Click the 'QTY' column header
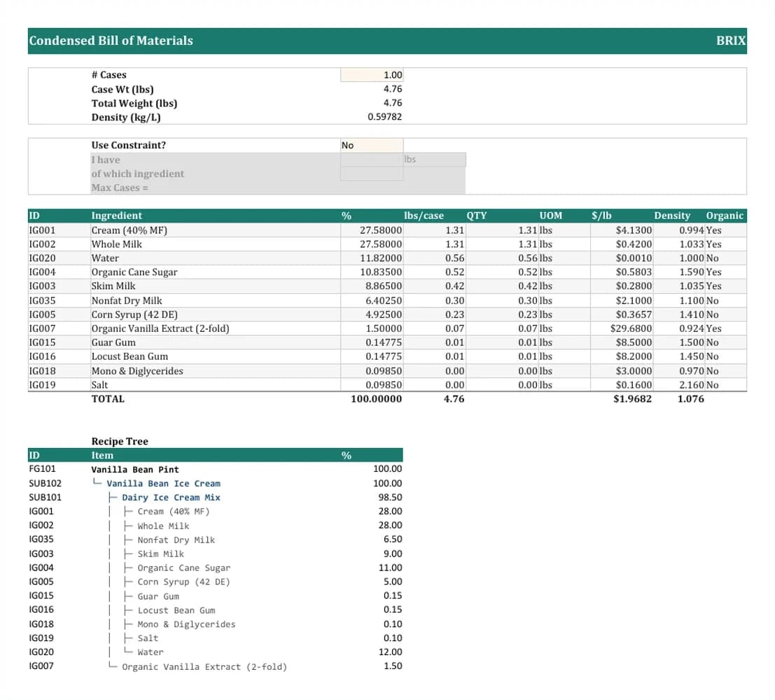775x700 pixels. (477, 216)
